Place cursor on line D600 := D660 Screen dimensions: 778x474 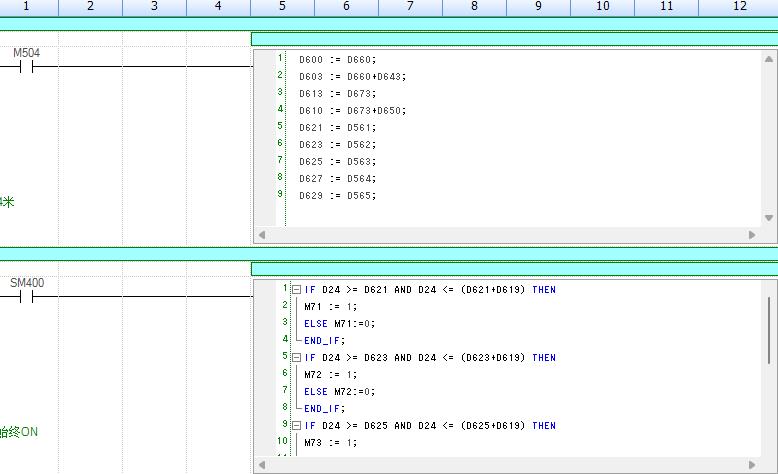(x=337, y=60)
